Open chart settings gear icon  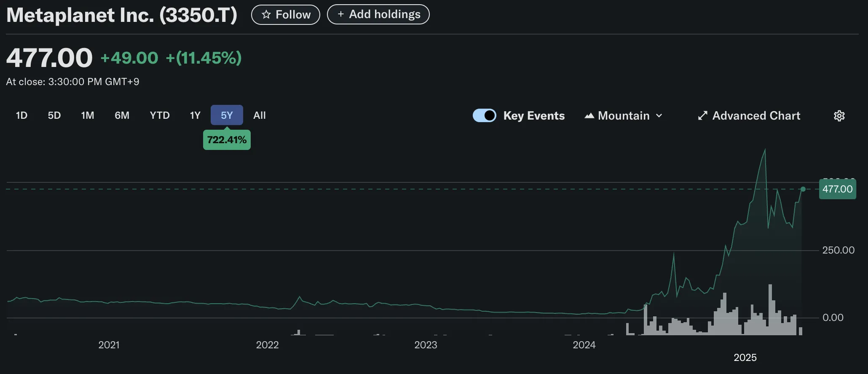(839, 116)
